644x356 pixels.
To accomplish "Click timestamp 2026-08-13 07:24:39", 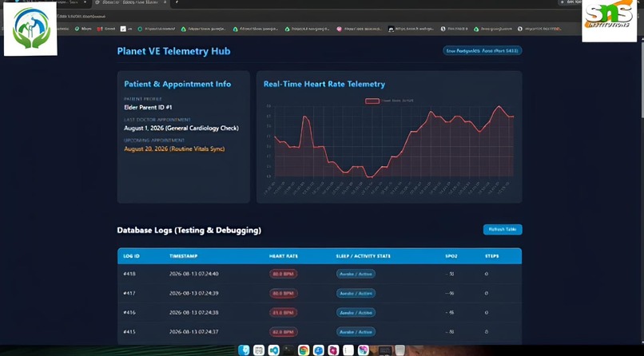I will 194,293.
